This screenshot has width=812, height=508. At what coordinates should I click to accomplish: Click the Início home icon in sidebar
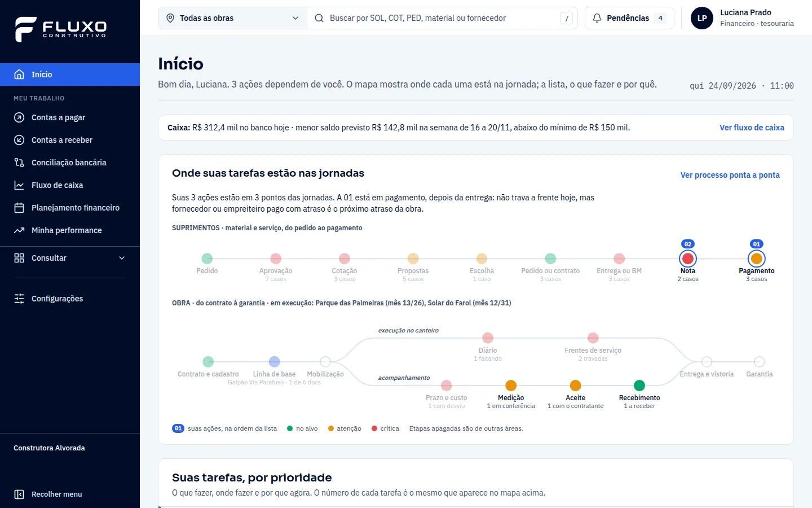[19, 75]
